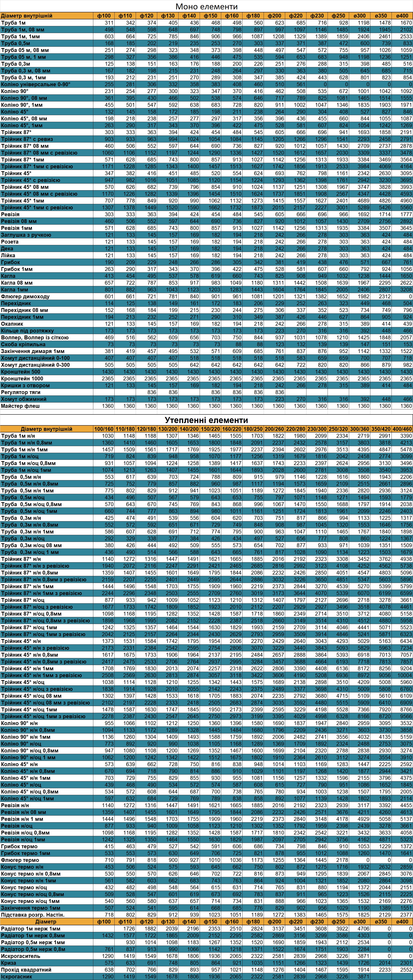Click the "Трійник 87* с ревиз" row label
The height and width of the screenshot is (980, 413).
pyautogui.click(x=27, y=139)
